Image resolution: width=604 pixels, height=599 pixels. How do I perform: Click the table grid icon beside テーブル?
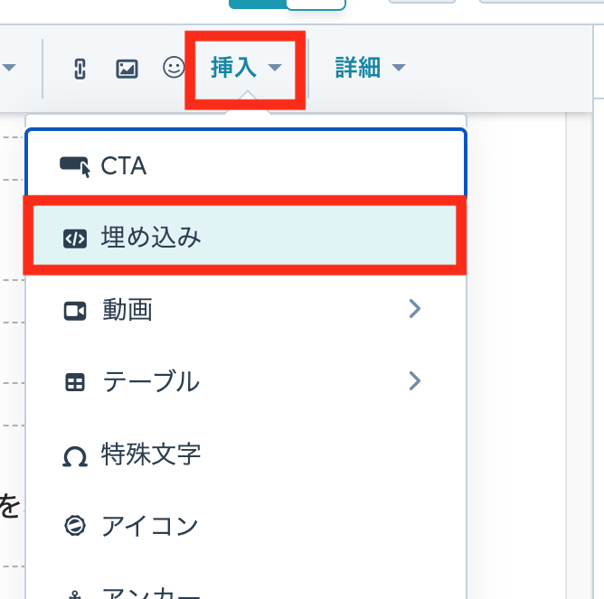[x=75, y=382]
